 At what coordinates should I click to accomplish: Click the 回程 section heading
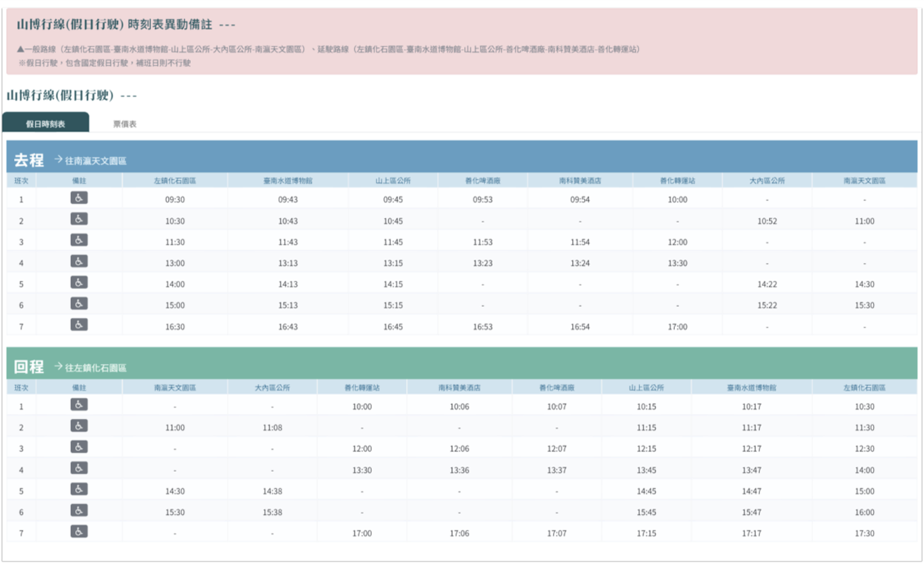click(x=30, y=367)
